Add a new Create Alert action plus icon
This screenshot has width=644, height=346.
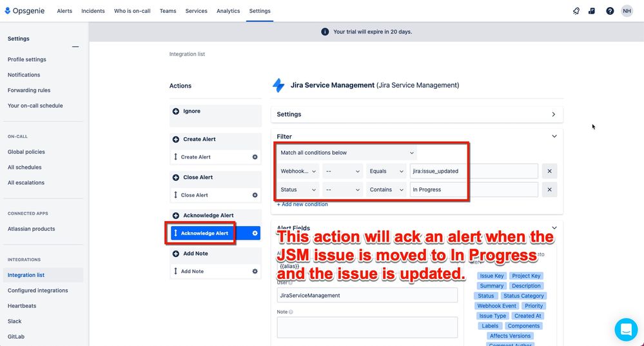[176, 139]
